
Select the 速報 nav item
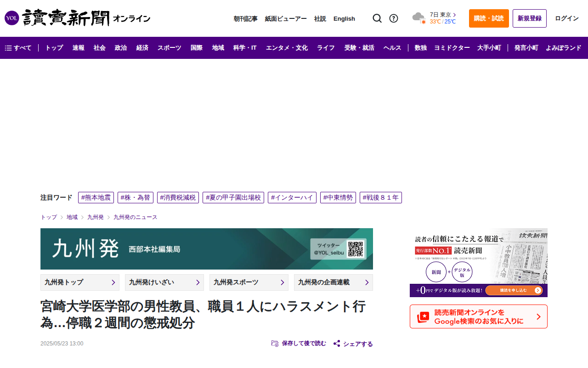pyautogui.click(x=79, y=48)
